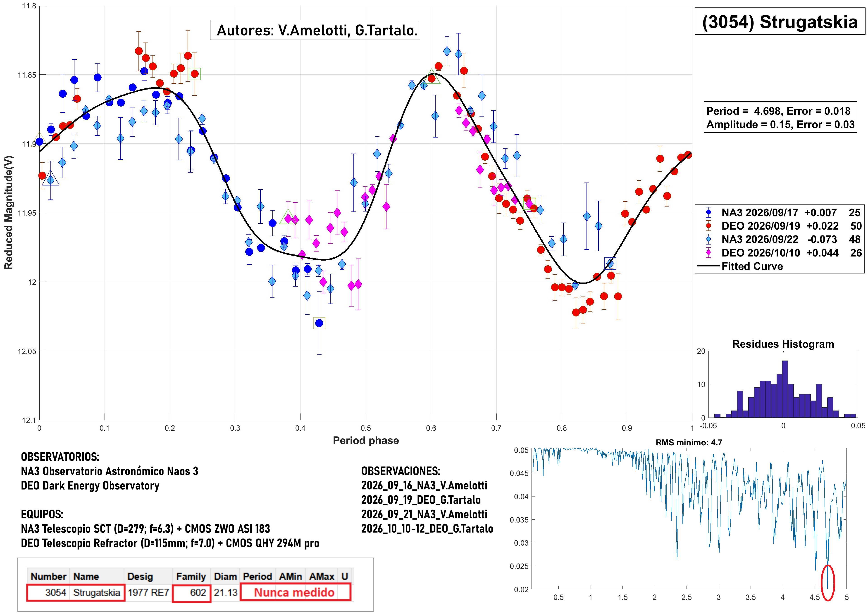The image size is (868, 615).
Task: Click observation '2026_09_16_NA3_V.Amelotti'
Action: pos(424,485)
